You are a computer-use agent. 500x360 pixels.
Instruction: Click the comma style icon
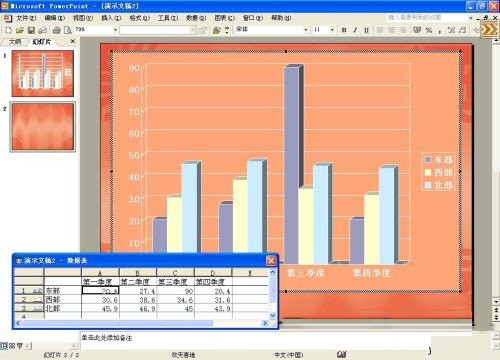(440, 31)
